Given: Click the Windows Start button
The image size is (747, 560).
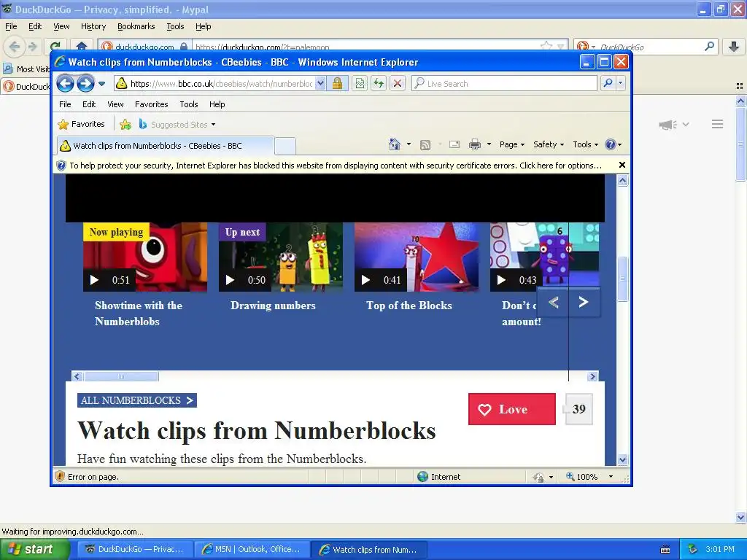Looking at the screenshot, I should click(35, 549).
